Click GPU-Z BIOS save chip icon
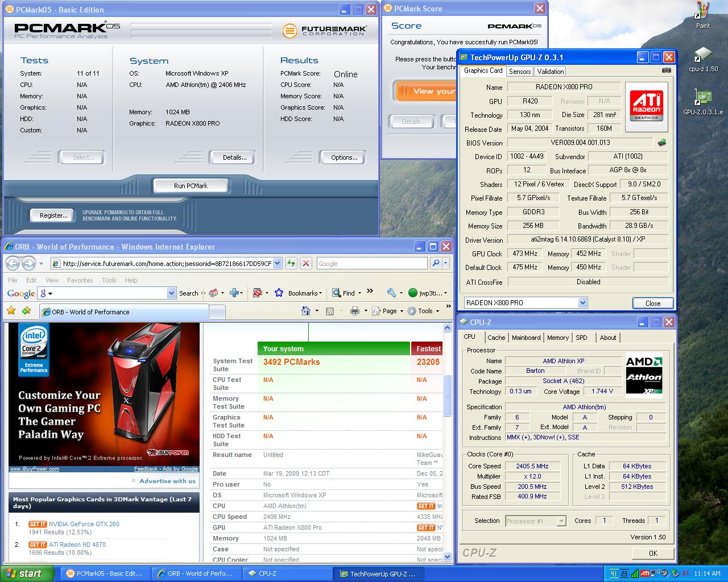 [x=662, y=143]
